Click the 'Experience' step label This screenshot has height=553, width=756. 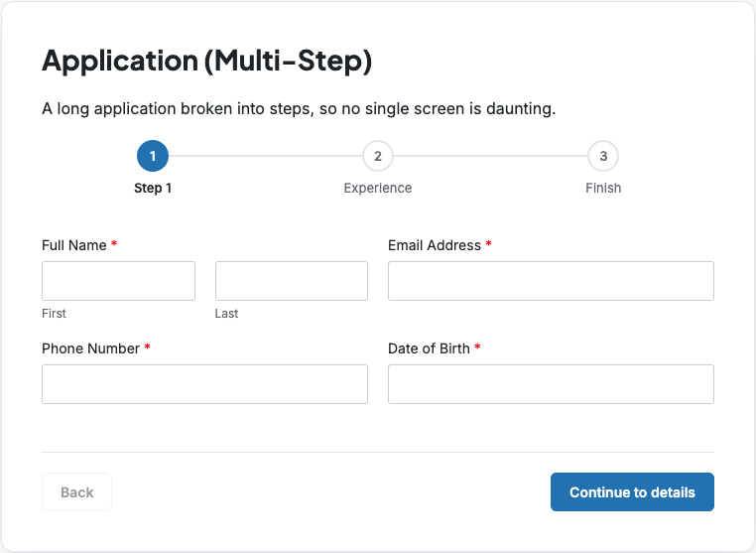pyautogui.click(x=378, y=188)
